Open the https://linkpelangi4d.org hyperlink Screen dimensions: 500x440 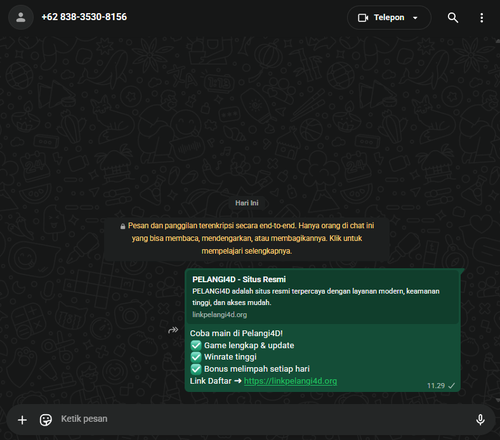click(x=290, y=381)
